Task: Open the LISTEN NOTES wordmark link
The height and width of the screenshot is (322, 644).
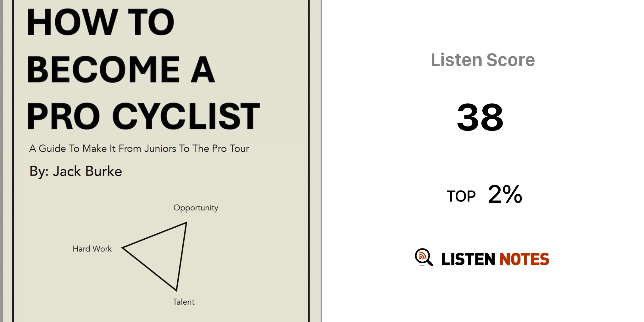Action: tap(495, 259)
